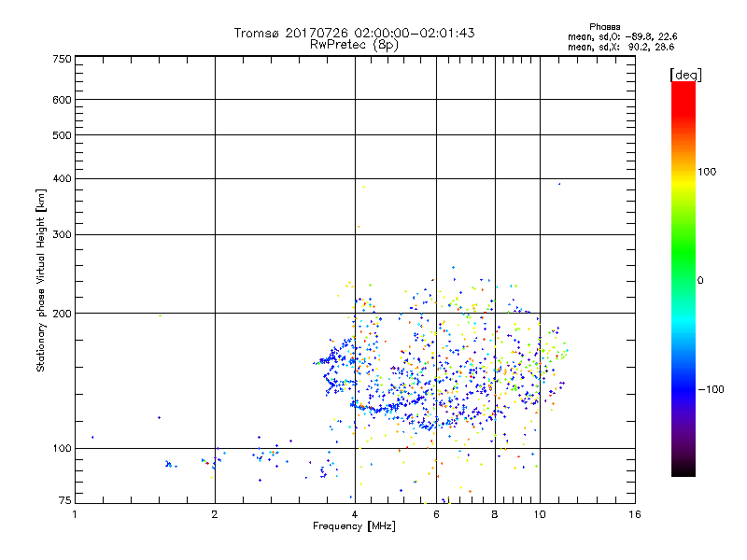Click y-axis tick label '200'

pos(63,314)
